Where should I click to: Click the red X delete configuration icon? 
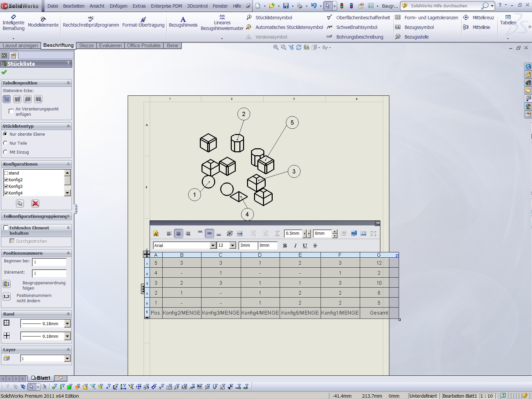pos(35,203)
